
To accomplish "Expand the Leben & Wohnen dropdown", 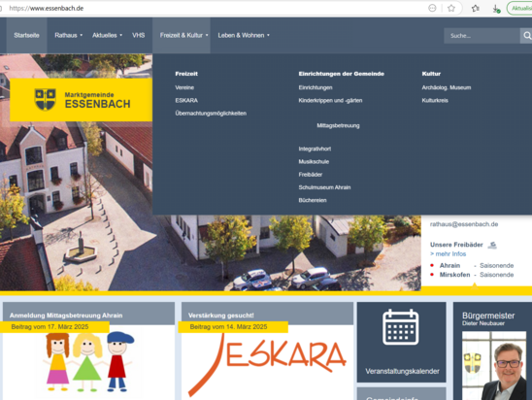I will point(244,35).
